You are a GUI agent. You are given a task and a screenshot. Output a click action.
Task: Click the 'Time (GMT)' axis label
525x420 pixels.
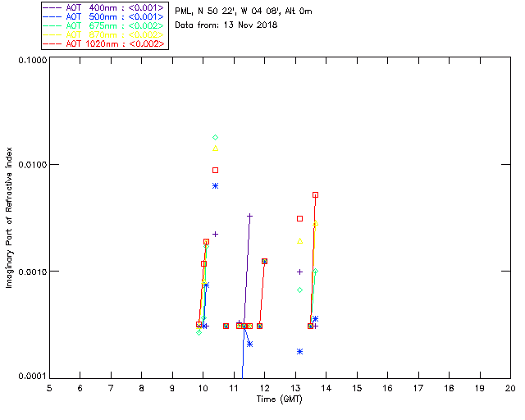[280, 399]
